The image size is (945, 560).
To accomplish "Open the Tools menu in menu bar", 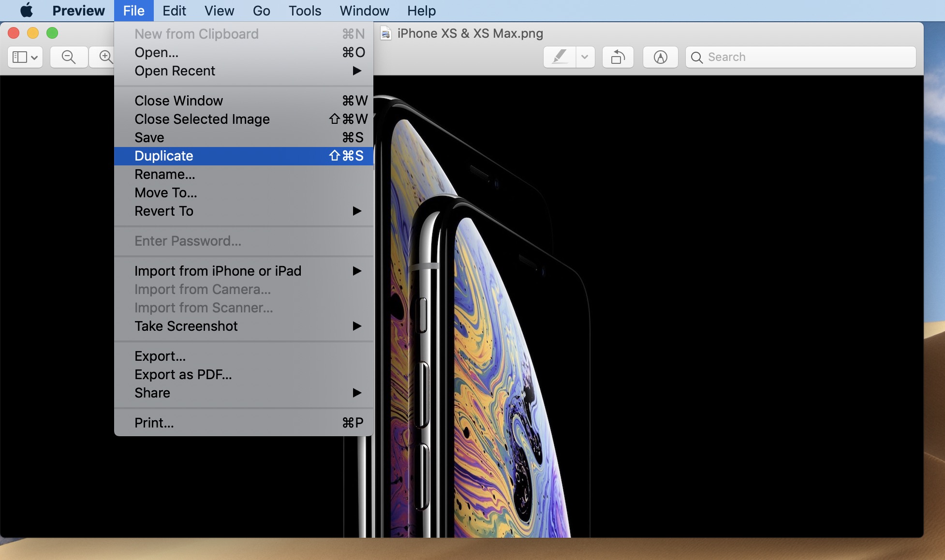I will click(304, 11).
